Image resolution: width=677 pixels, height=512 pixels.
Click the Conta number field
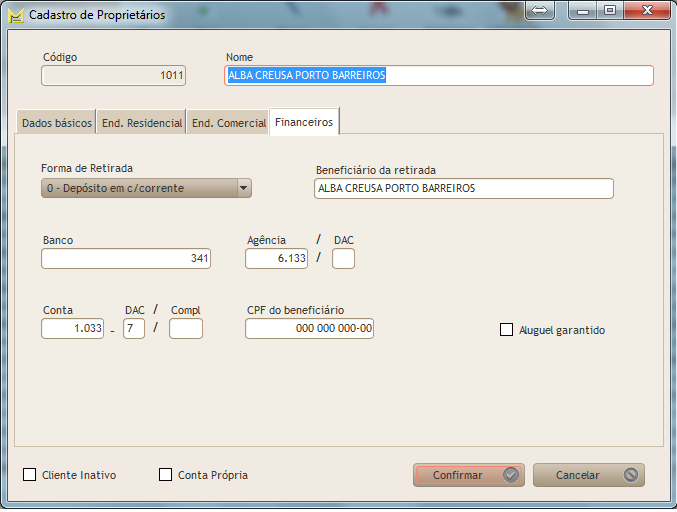72,329
